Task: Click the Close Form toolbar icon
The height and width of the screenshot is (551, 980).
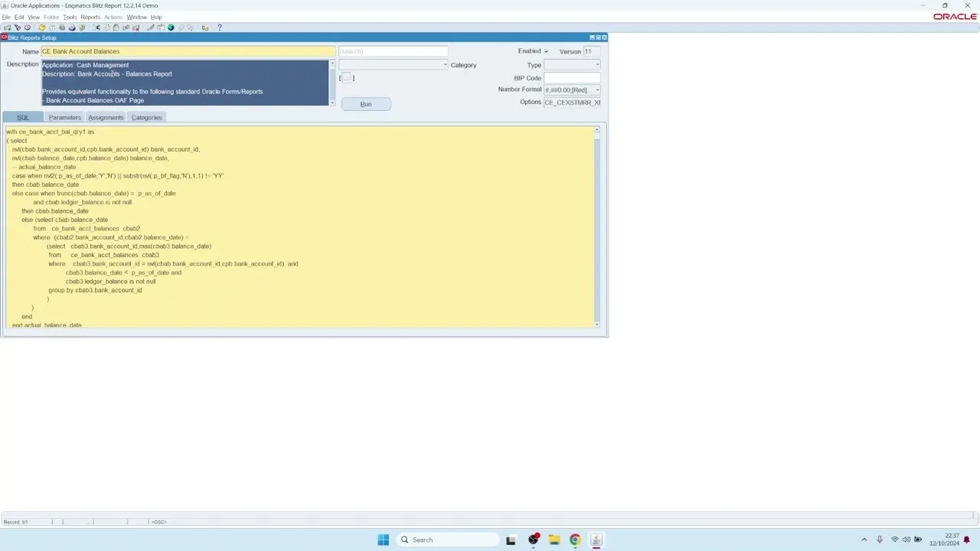Action: (82, 28)
